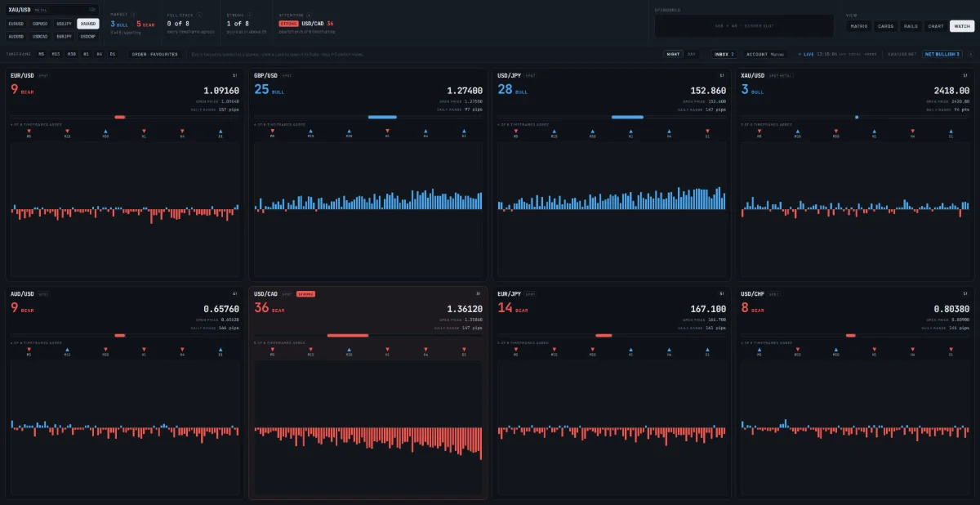Click the sponsored banner slot
The image size is (980, 505).
click(744, 25)
